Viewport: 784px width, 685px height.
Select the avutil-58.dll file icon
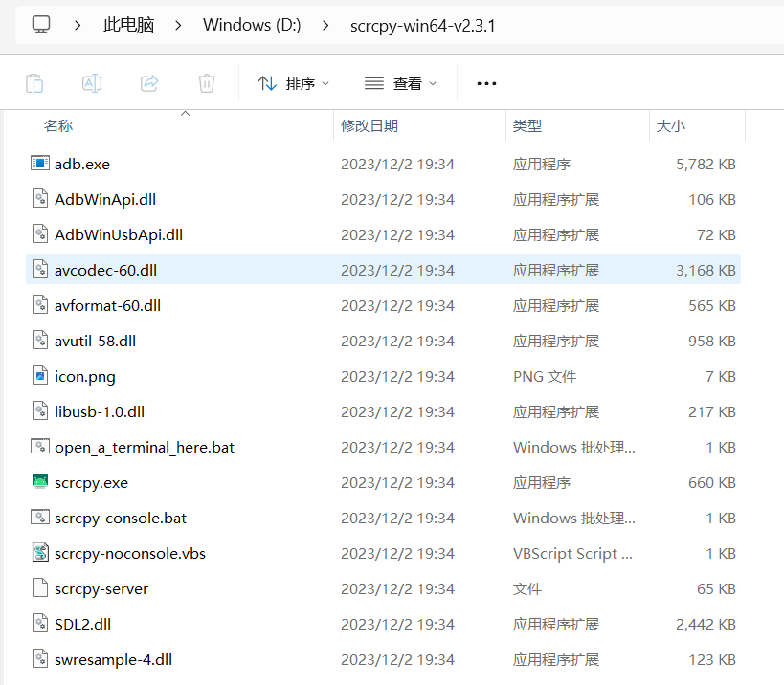(x=40, y=341)
